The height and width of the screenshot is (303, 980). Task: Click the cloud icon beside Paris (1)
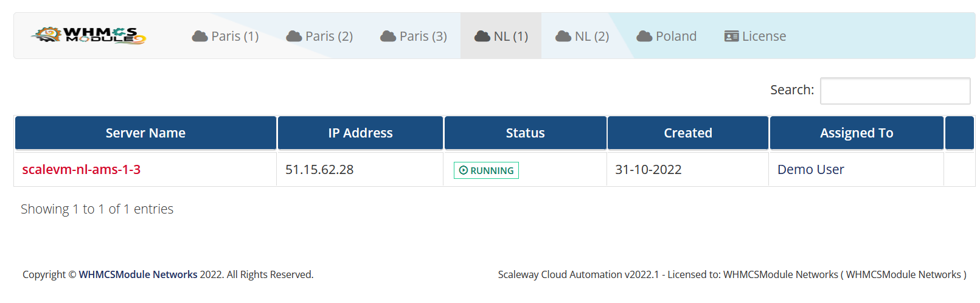(200, 37)
